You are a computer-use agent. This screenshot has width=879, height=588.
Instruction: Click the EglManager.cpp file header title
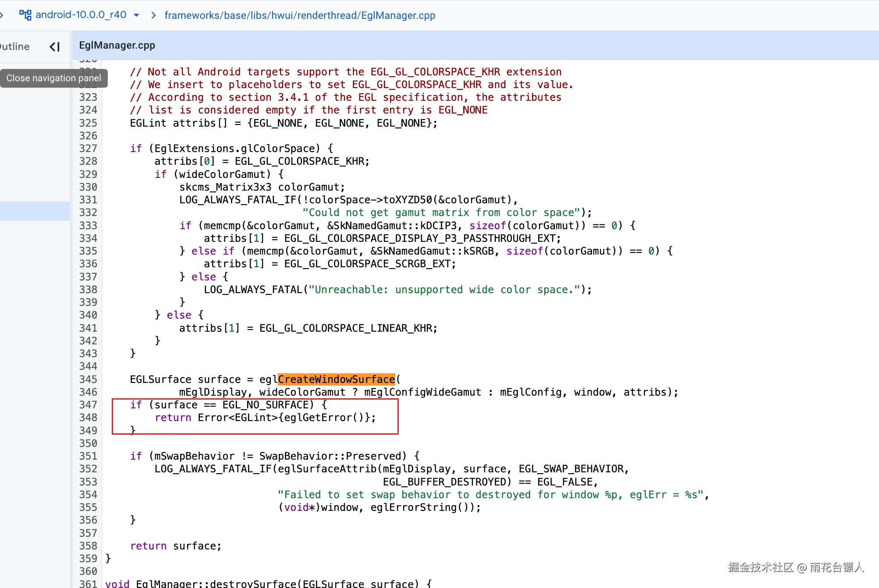(x=117, y=45)
